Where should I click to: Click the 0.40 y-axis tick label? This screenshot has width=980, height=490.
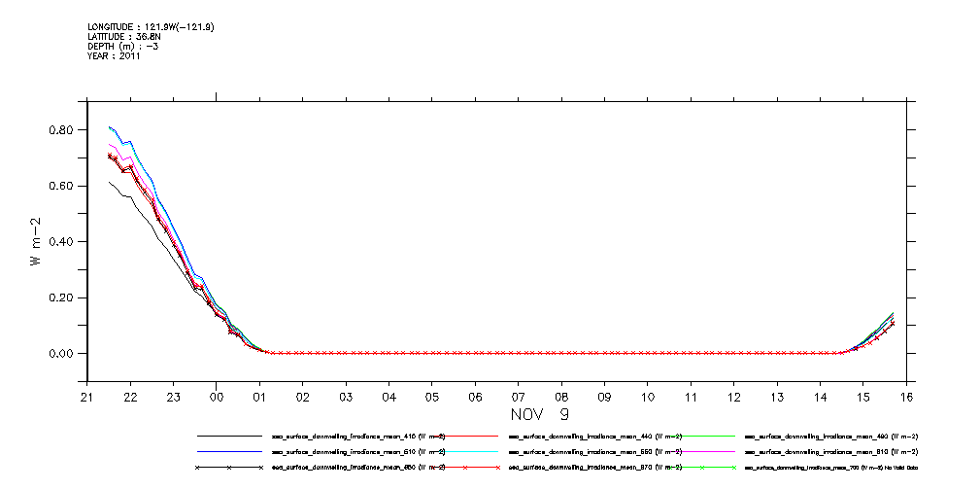coord(62,242)
